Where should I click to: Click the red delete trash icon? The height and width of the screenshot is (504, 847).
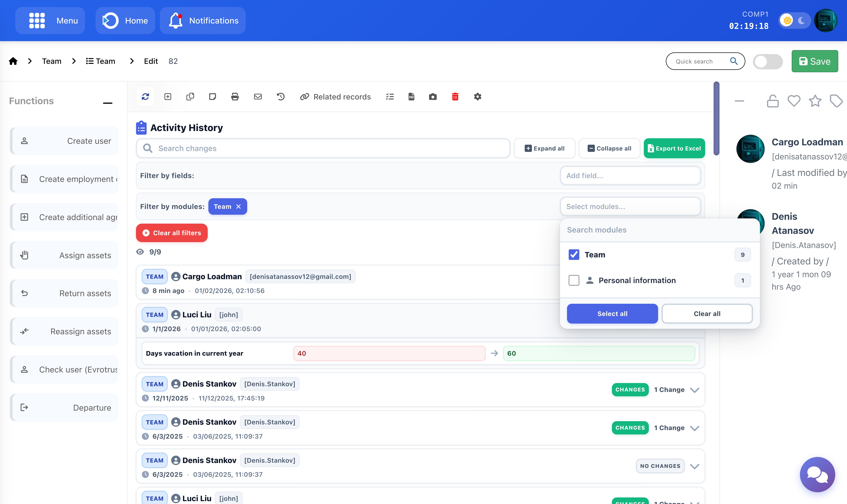455,97
